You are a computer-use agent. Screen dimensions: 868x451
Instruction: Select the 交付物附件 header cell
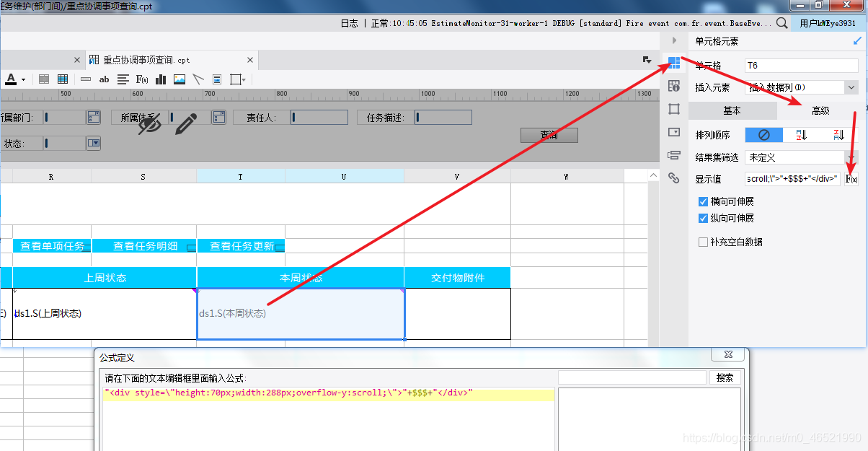pyautogui.click(x=458, y=278)
